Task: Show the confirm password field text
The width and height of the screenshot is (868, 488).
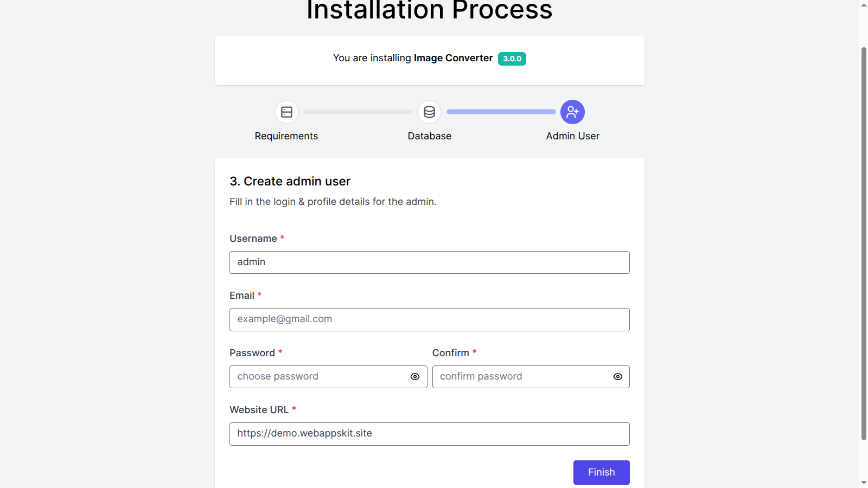Action: tap(617, 377)
